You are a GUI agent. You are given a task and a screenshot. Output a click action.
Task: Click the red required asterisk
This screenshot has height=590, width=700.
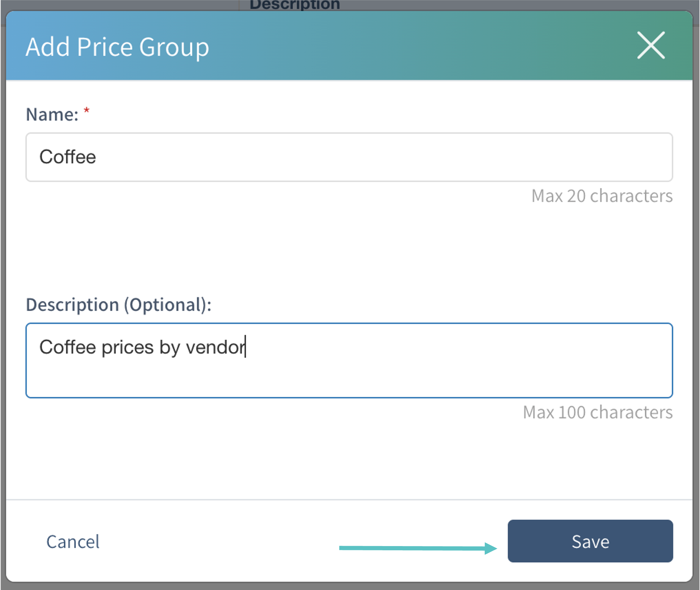coord(87,111)
